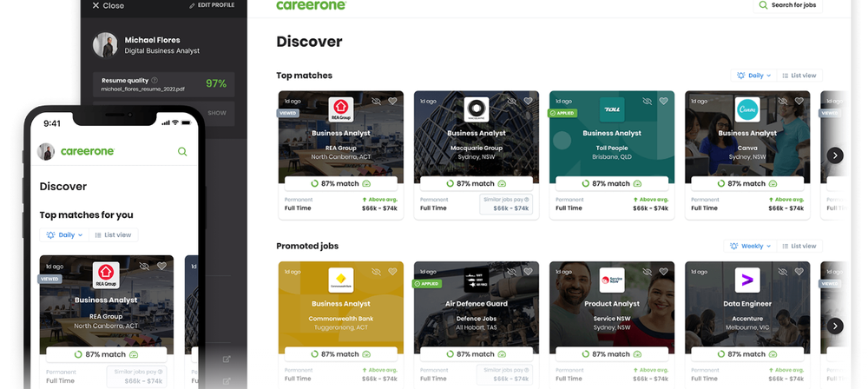Favorite the Service NSW Product Analyst job

coord(664,272)
